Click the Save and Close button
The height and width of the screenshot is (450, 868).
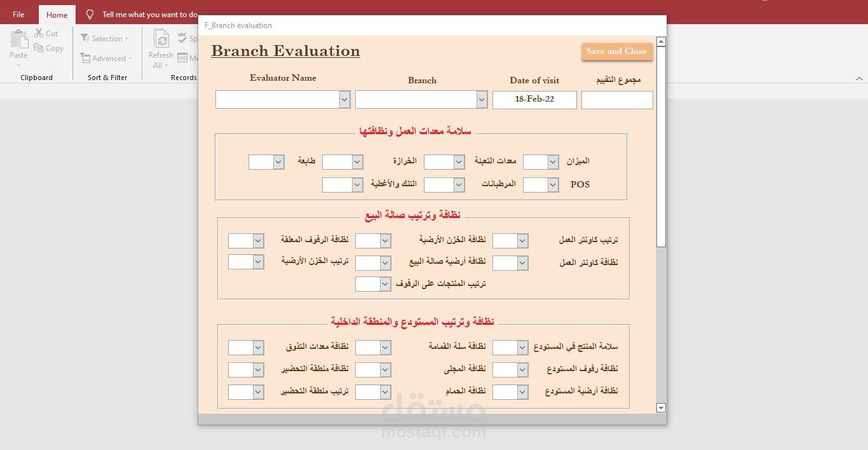coord(616,51)
